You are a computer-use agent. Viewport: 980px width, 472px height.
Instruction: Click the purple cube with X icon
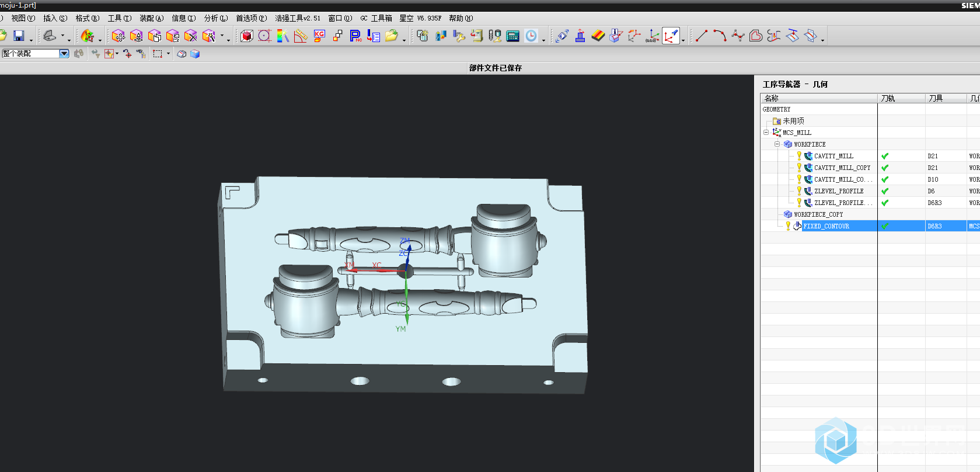(190, 36)
